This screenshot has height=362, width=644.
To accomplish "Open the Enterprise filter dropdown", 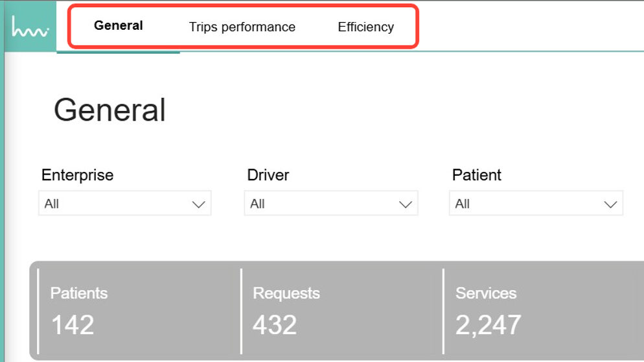I will (x=124, y=204).
